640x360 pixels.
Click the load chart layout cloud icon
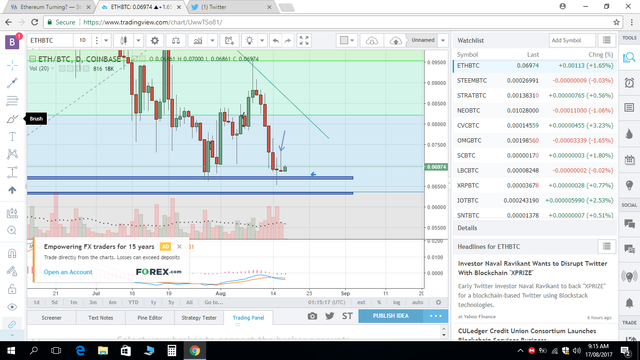tap(371, 40)
